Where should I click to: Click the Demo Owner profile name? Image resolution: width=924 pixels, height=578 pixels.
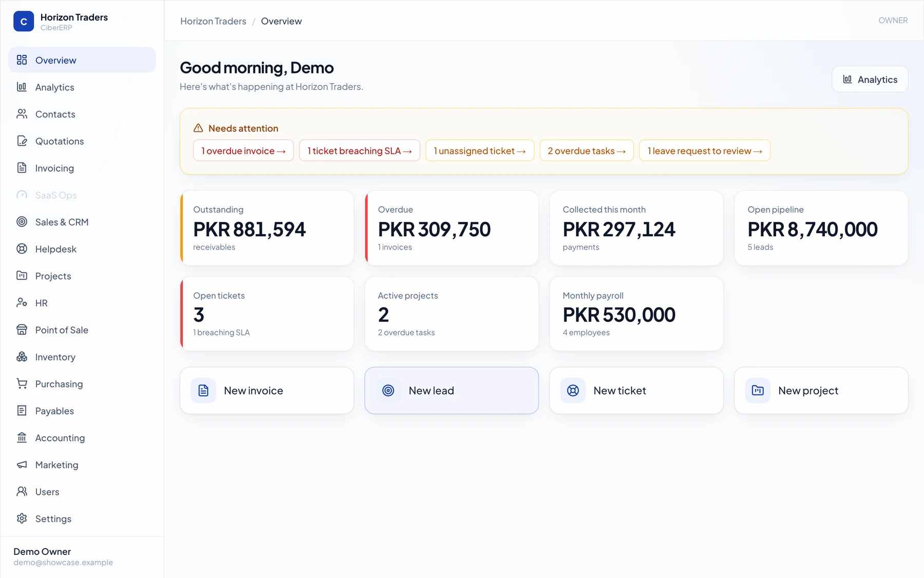[x=42, y=551]
